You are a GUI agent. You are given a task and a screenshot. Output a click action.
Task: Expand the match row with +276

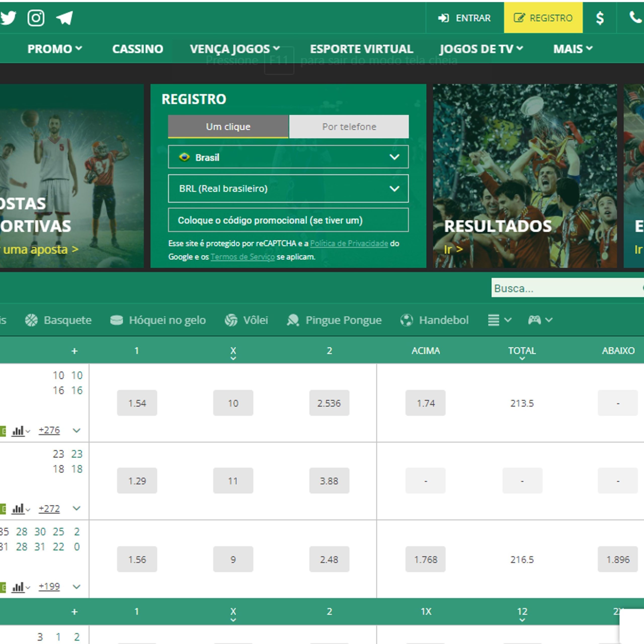pos(77,430)
